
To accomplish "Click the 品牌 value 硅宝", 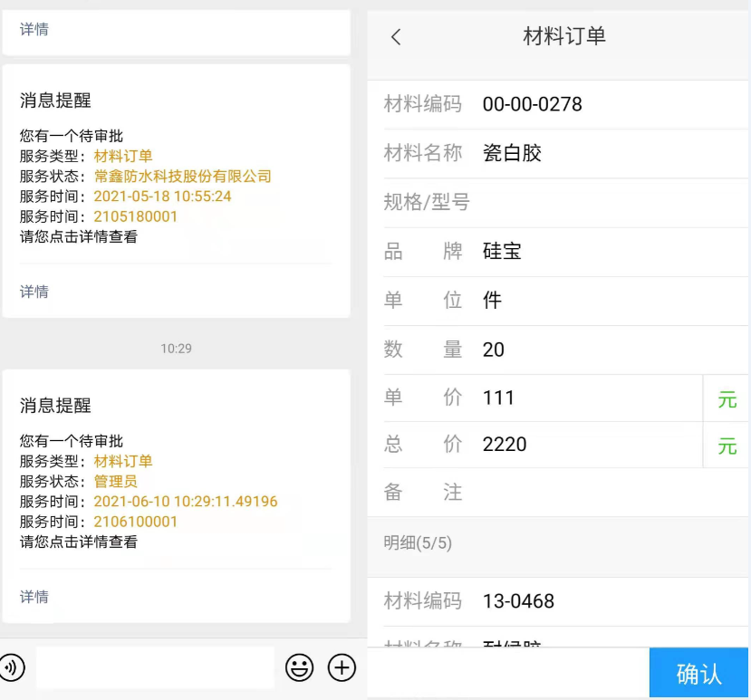I will [x=503, y=252].
